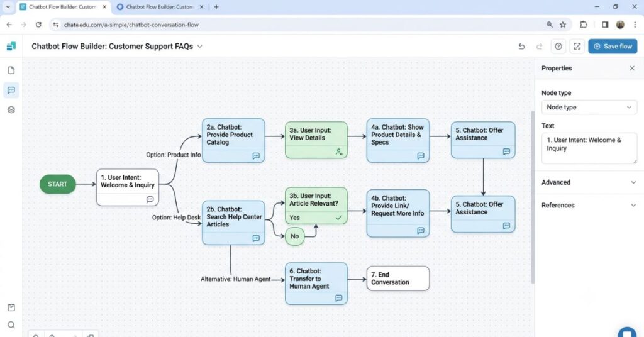
Task: Expand the References section
Action: (x=589, y=205)
